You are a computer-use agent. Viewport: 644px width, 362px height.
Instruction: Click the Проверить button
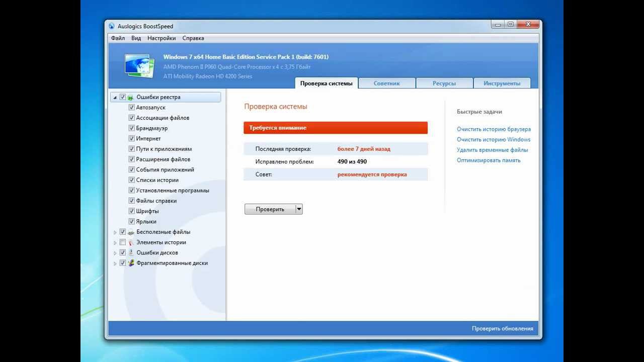(x=270, y=209)
